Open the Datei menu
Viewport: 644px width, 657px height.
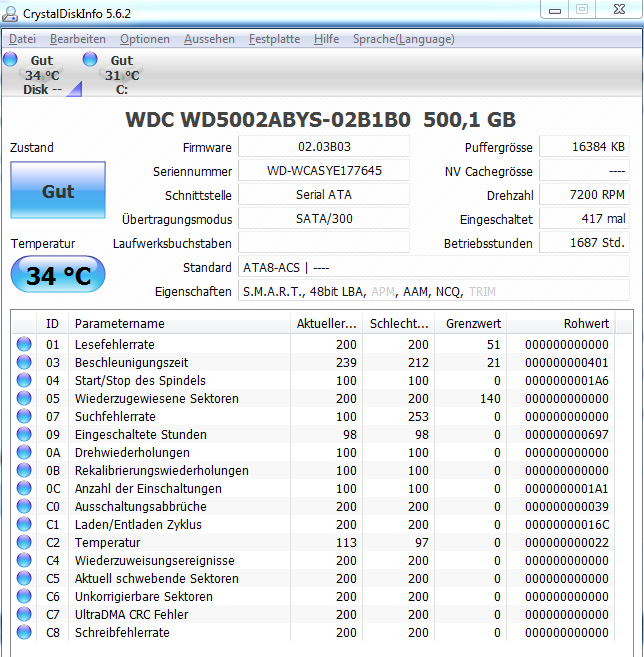(22, 39)
